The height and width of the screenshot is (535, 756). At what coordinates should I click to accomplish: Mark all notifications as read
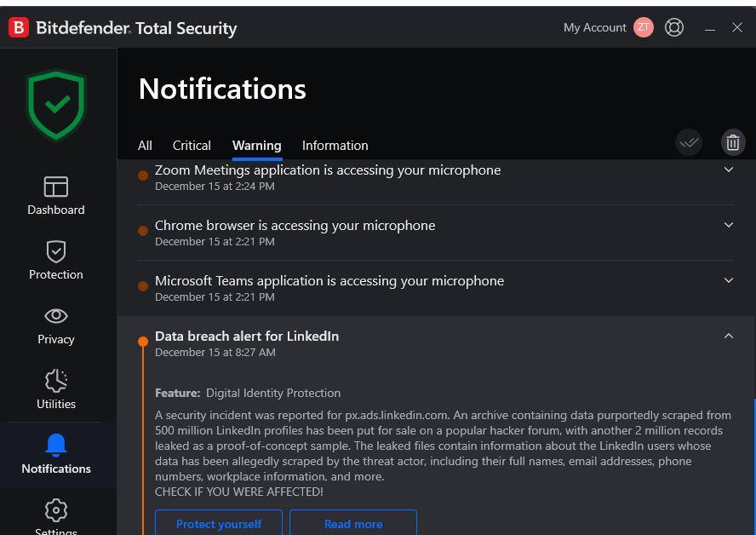689,142
